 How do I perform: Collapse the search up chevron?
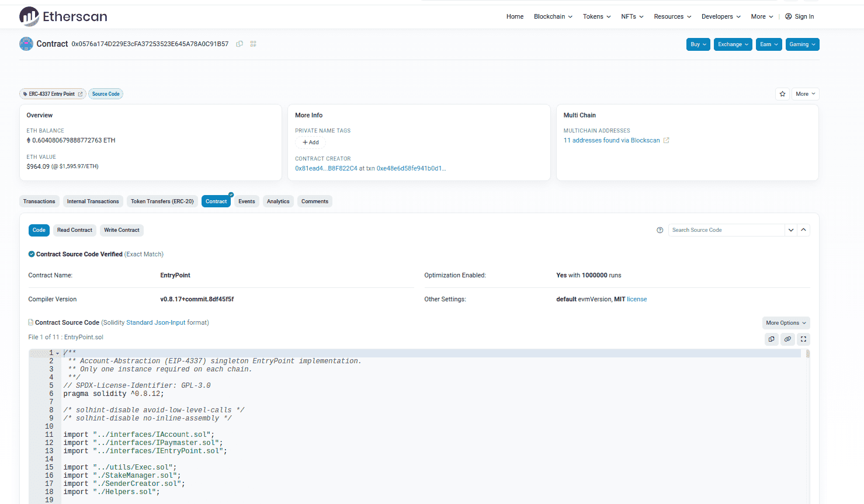(x=803, y=230)
